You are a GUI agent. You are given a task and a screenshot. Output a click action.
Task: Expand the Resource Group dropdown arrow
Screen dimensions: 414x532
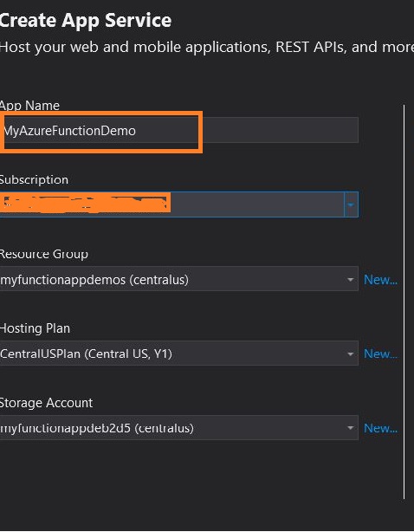point(351,280)
